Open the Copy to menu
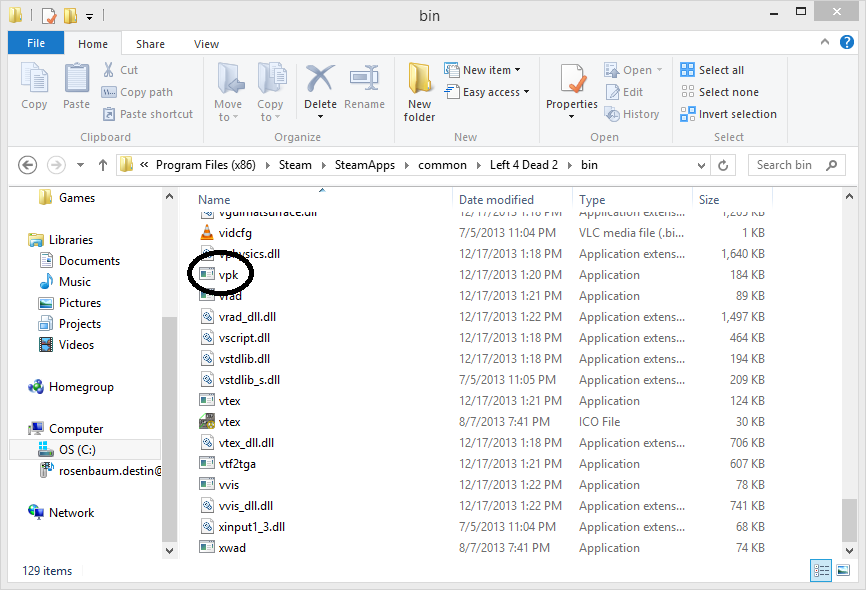 point(271,92)
